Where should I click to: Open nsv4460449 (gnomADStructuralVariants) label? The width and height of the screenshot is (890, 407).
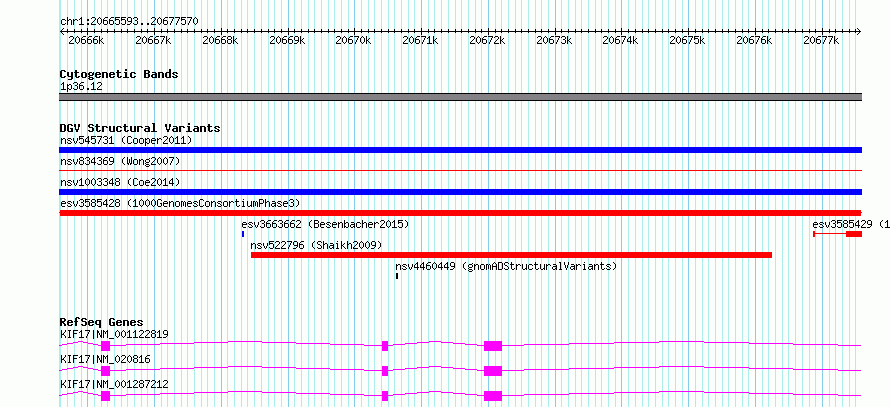[506, 266]
